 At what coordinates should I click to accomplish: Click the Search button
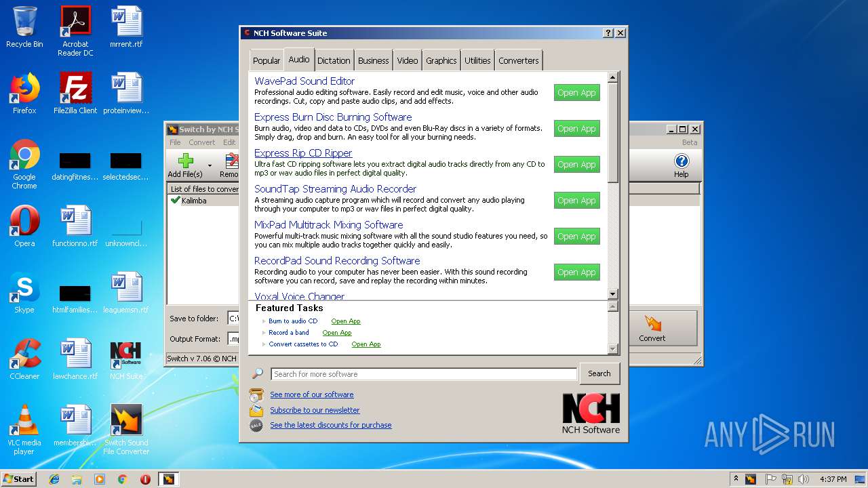(x=599, y=373)
